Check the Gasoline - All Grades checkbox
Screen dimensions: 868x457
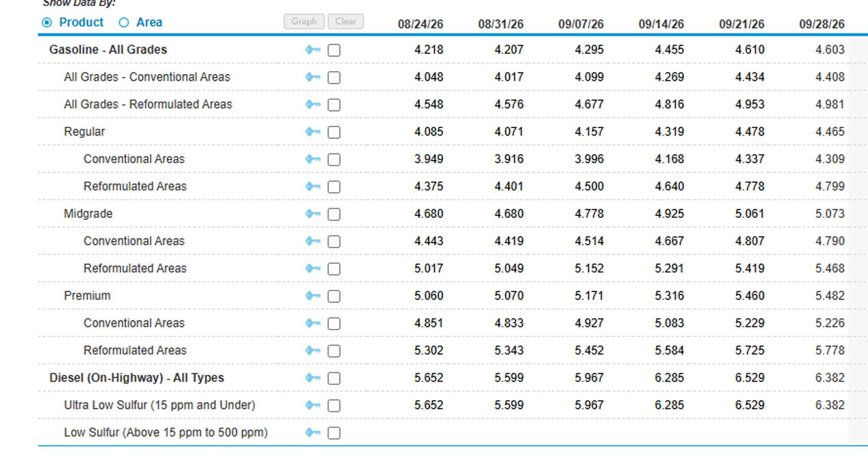334,50
